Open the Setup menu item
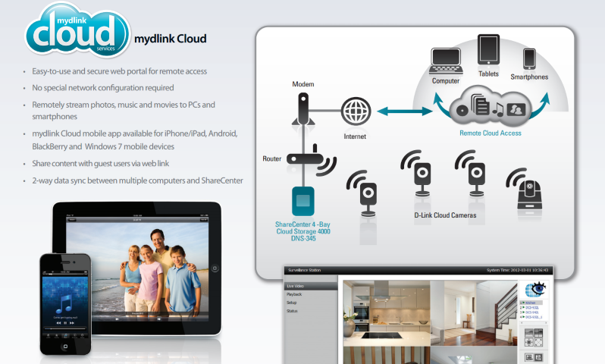 (x=292, y=303)
